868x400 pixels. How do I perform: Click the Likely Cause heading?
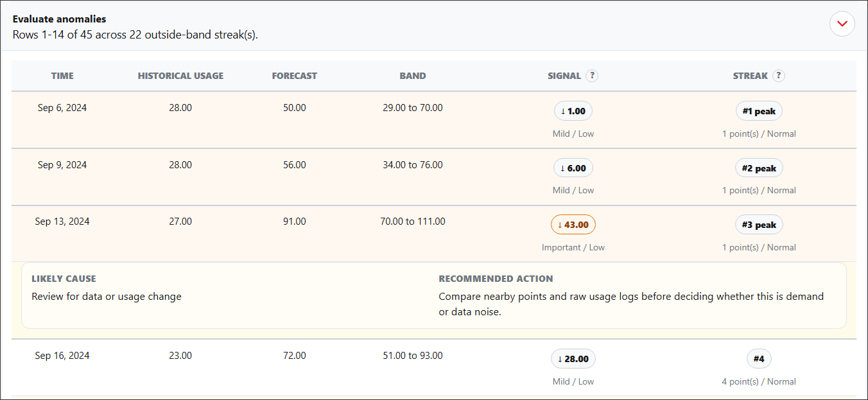point(64,279)
